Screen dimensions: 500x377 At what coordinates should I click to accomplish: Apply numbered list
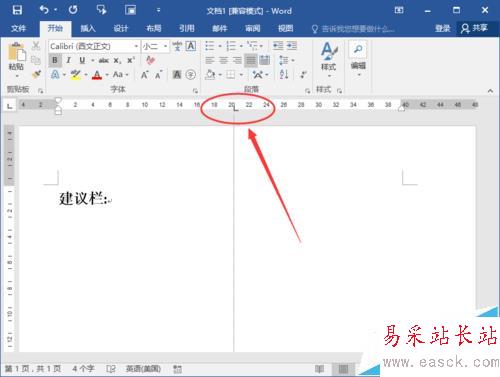tap(231, 46)
